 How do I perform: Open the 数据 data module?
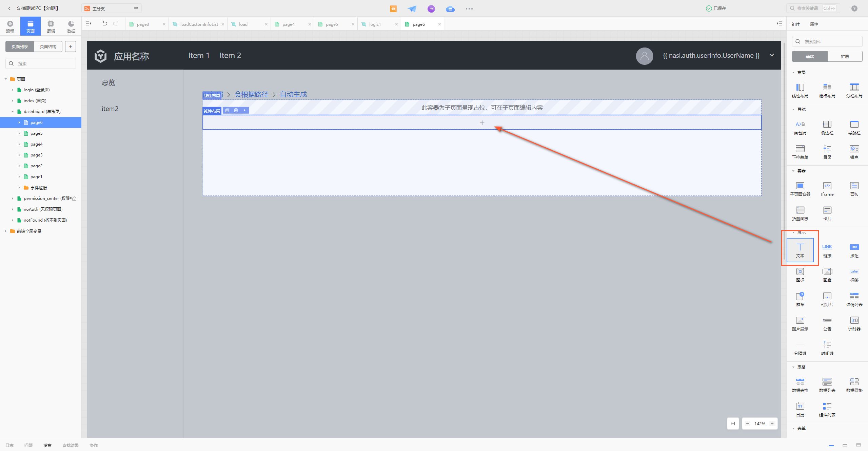[x=71, y=26]
